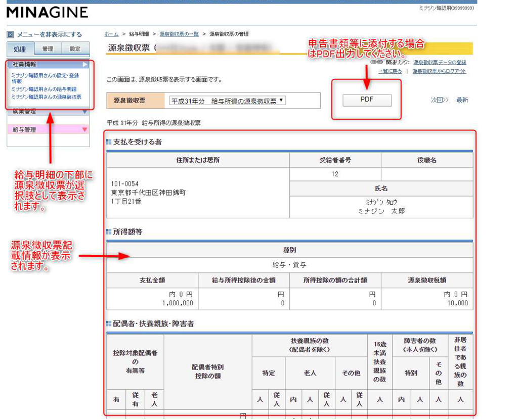518x420 pixels.
Task: Click the 一覧に戻る link
Action: [391, 71]
